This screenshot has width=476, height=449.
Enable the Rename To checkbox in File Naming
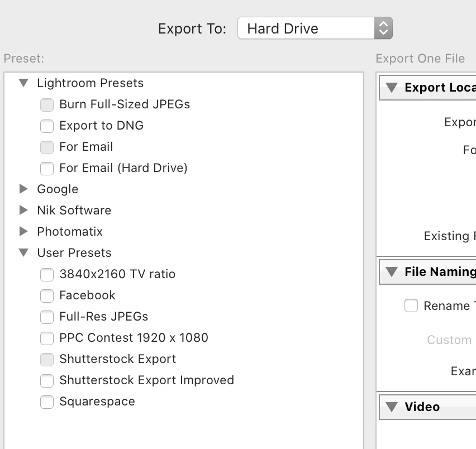coord(411,305)
